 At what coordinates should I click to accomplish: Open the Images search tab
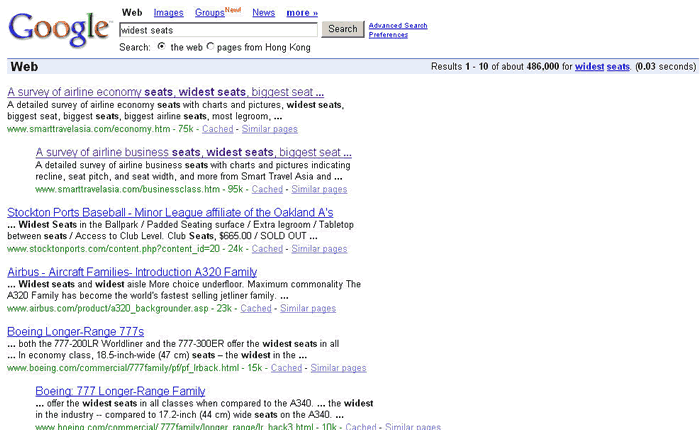[x=168, y=13]
